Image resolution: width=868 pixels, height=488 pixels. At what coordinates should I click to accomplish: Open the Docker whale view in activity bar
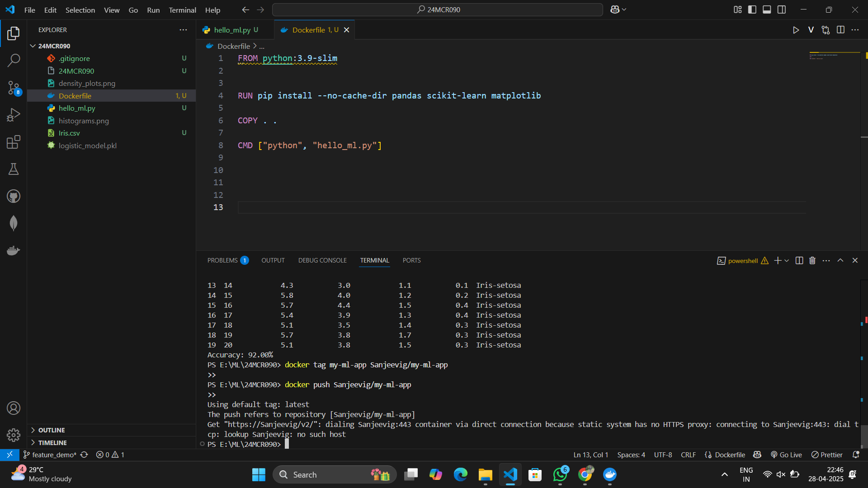pyautogui.click(x=14, y=250)
